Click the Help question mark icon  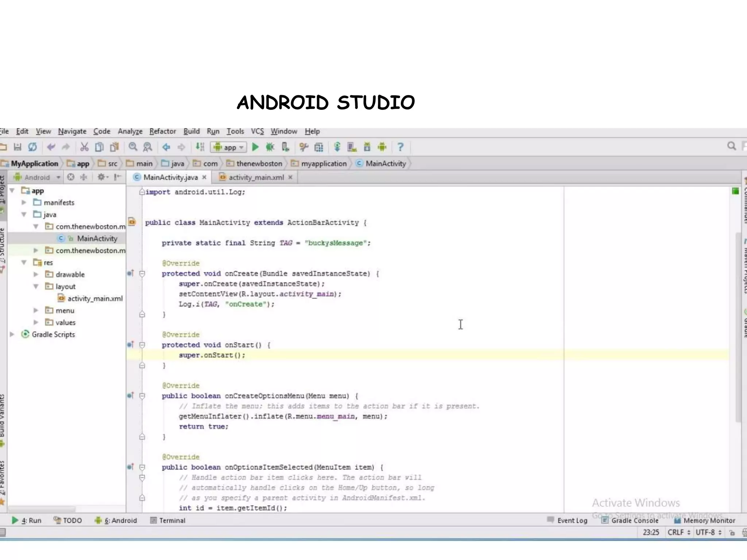click(x=400, y=147)
